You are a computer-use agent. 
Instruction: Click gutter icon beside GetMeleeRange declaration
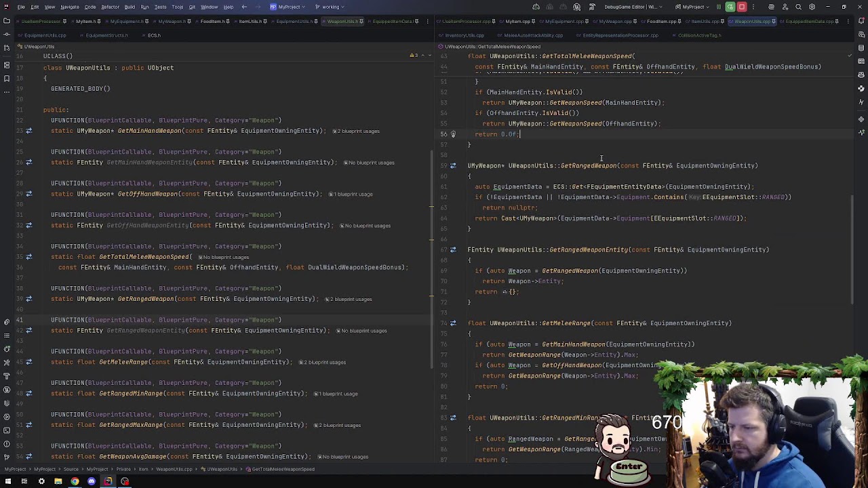tap(28, 362)
